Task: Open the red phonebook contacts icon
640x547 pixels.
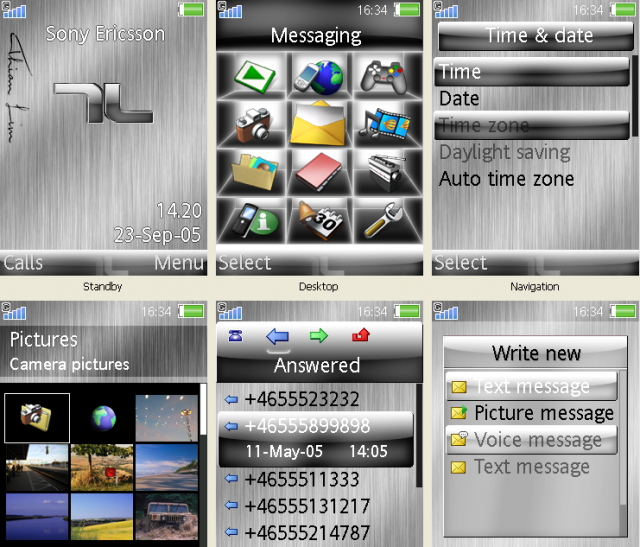Action: pos(319,171)
